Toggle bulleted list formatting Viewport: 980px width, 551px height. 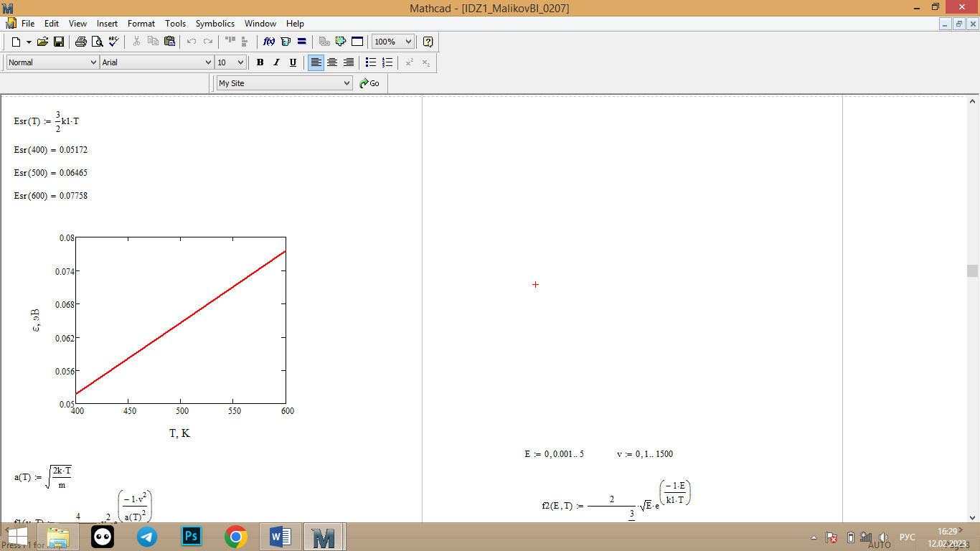tap(371, 62)
